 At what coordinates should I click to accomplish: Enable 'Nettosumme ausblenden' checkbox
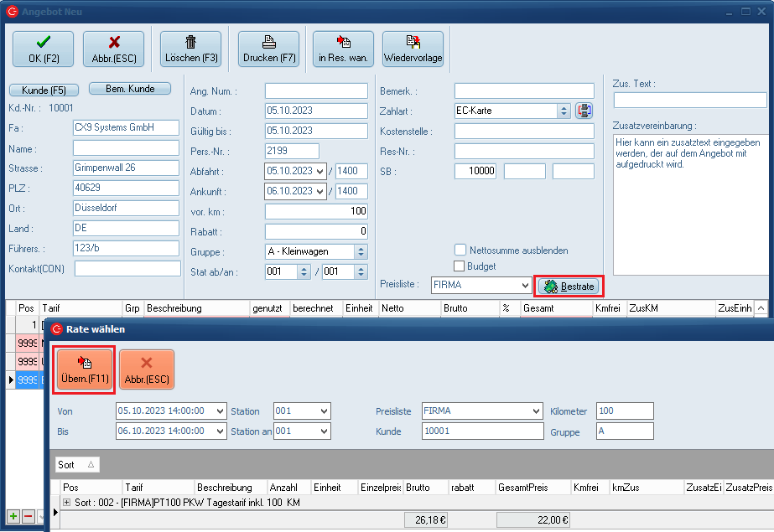click(460, 250)
